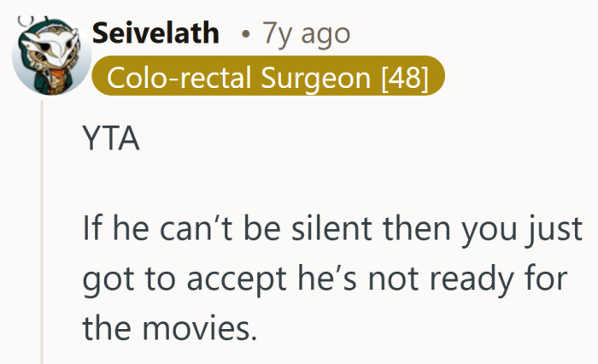The width and height of the screenshot is (598, 364).
Task: Click the word "If" starting the comment
Action: coord(93,229)
